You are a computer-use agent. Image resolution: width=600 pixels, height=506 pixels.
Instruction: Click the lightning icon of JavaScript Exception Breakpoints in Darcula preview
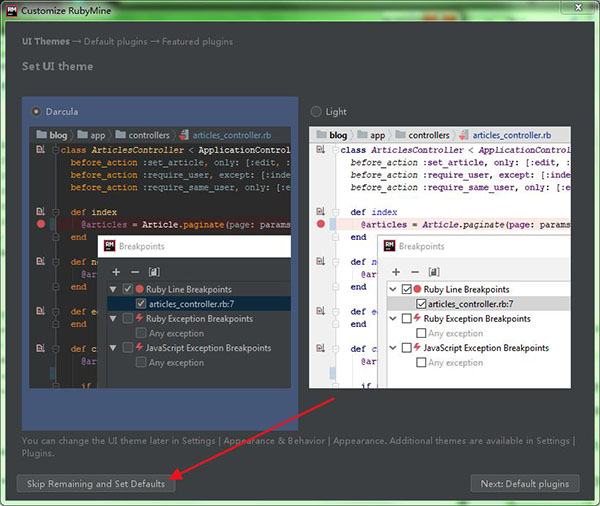point(140,347)
